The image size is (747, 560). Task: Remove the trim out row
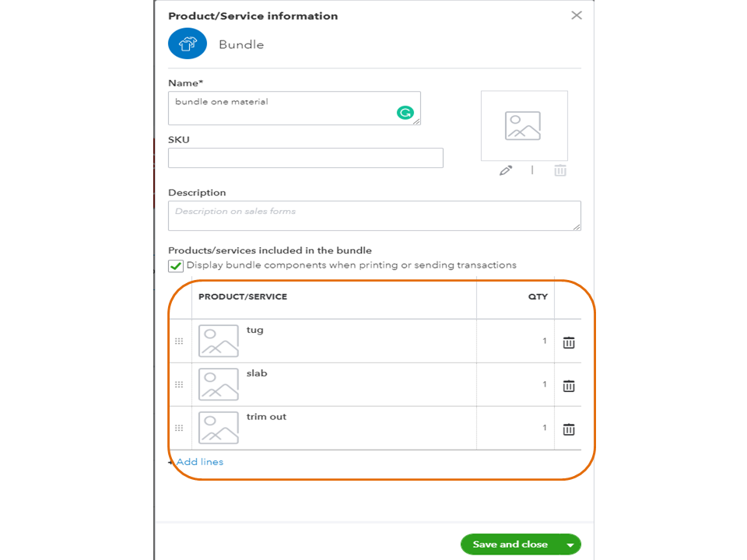pyautogui.click(x=569, y=429)
